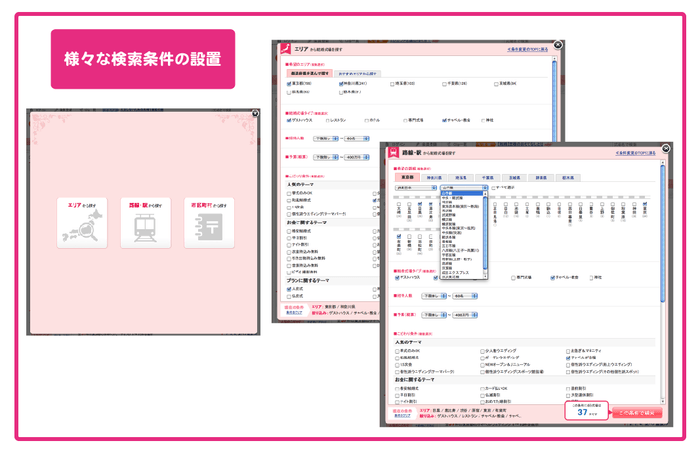700x455 pixels.
Task: Uncheck 東京都 in the エリア dialog
Action: (x=289, y=83)
